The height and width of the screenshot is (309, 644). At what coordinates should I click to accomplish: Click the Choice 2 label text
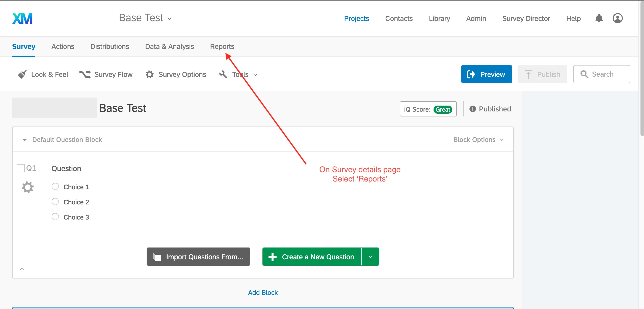[x=76, y=202]
